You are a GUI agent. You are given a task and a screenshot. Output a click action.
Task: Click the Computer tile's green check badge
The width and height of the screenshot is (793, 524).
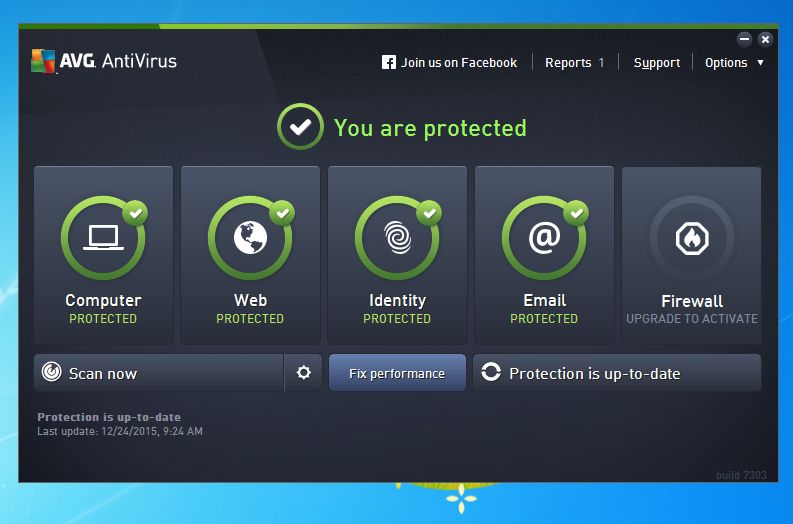point(135,213)
